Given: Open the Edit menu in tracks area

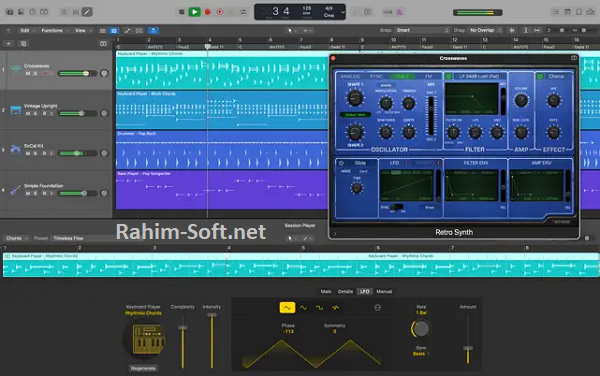Looking at the screenshot, I should click(27, 30).
